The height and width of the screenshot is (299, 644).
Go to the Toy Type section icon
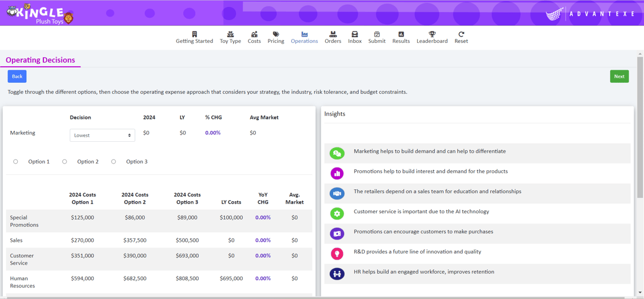(231, 34)
